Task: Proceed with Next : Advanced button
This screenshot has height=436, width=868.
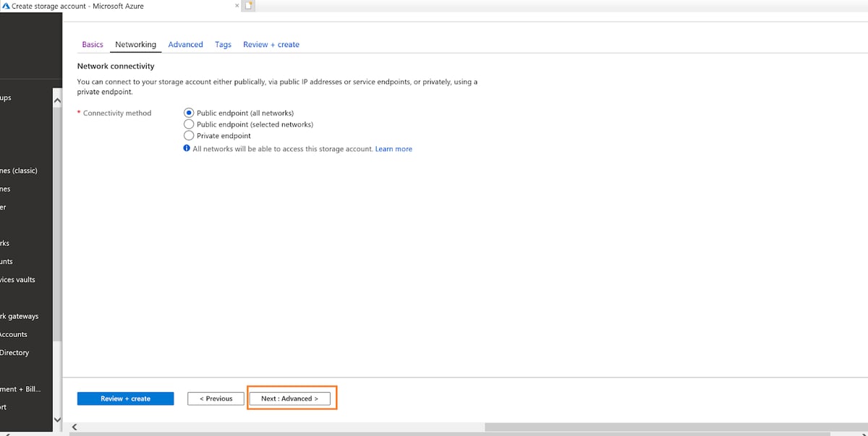Action: click(x=289, y=398)
